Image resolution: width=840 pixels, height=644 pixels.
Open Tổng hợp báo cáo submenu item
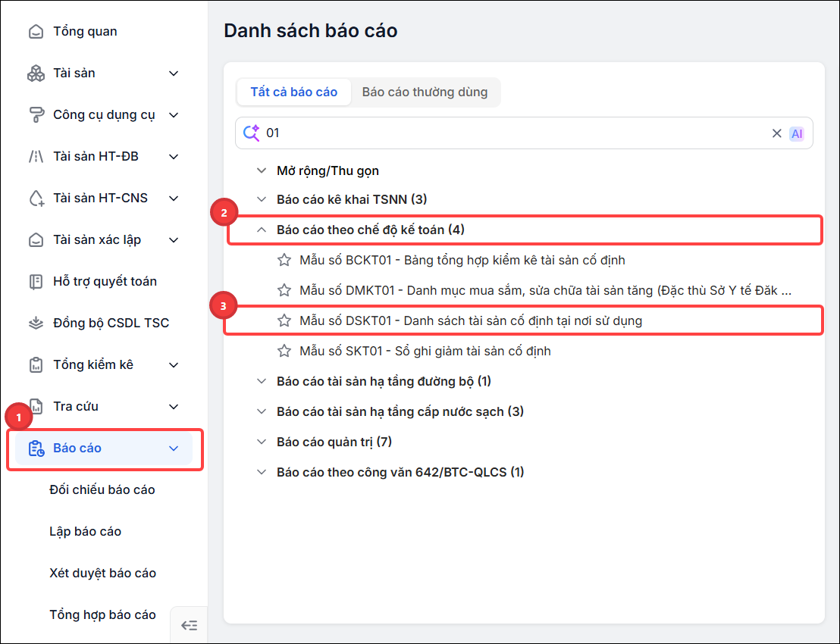[103, 615]
